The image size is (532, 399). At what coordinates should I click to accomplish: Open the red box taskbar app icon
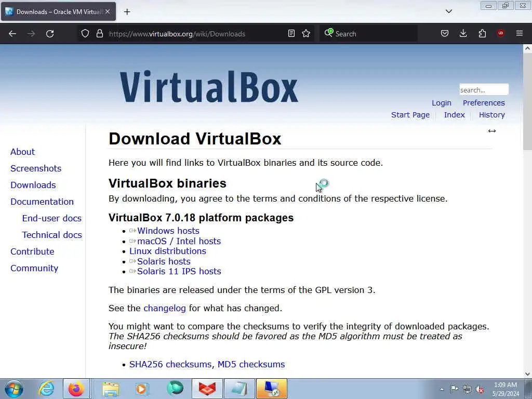pyautogui.click(x=207, y=389)
